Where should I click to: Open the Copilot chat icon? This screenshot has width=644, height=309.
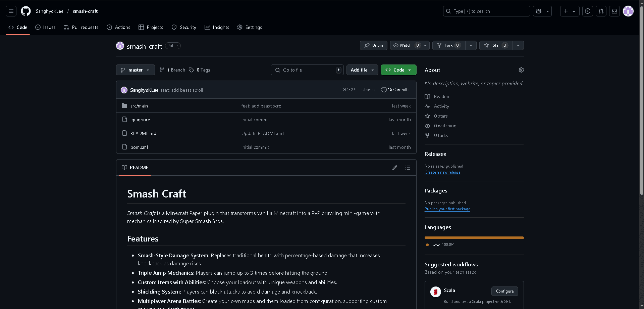click(539, 11)
